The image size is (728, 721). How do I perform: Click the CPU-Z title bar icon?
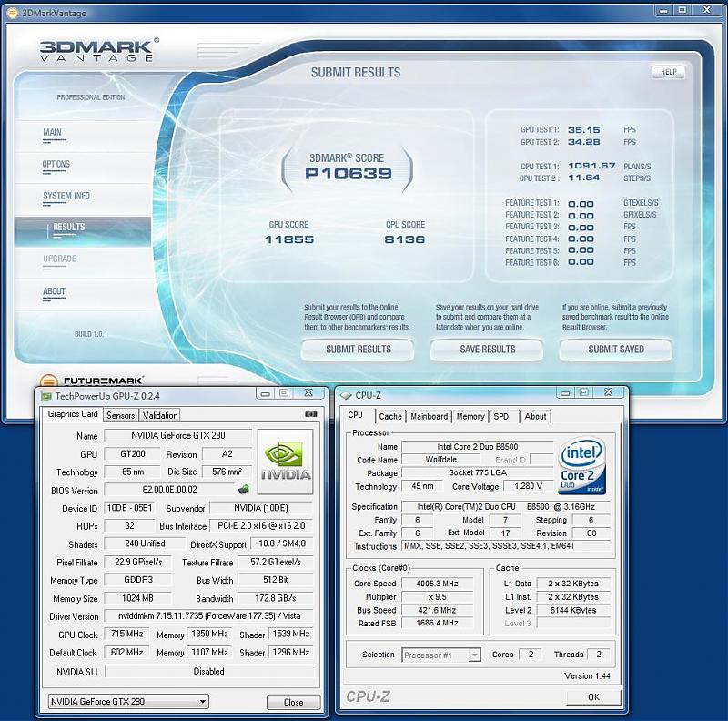(346, 395)
